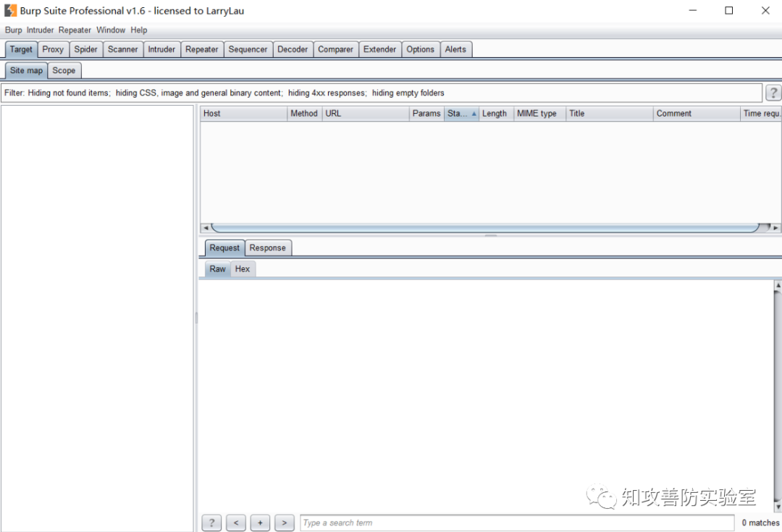Image resolution: width=782 pixels, height=532 pixels.
Task: Select the Request tab
Action: point(224,248)
